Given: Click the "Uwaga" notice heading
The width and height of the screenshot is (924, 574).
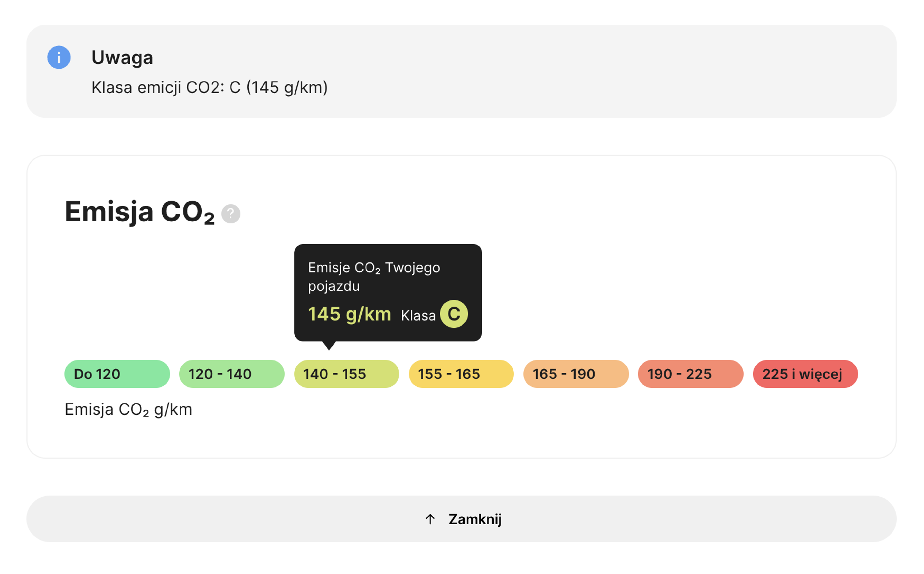Looking at the screenshot, I should [122, 58].
